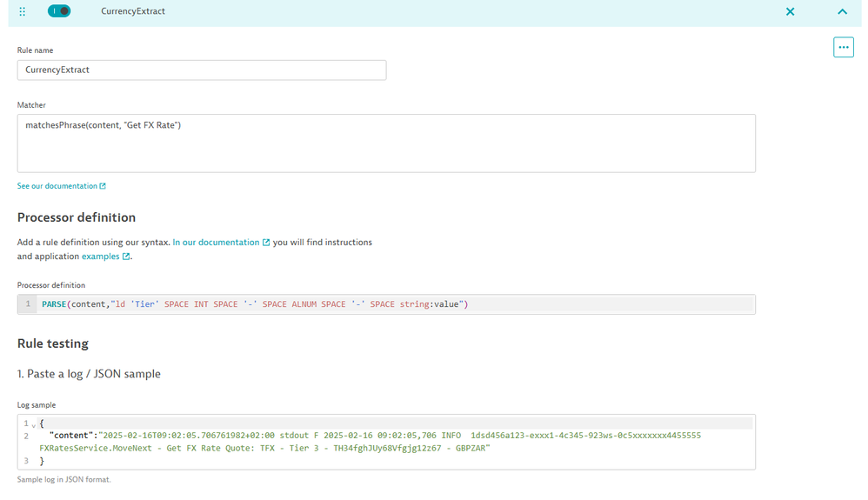Click the CurrencyExtract title in the header bar
Screen dimensions: 868x500
(133, 11)
